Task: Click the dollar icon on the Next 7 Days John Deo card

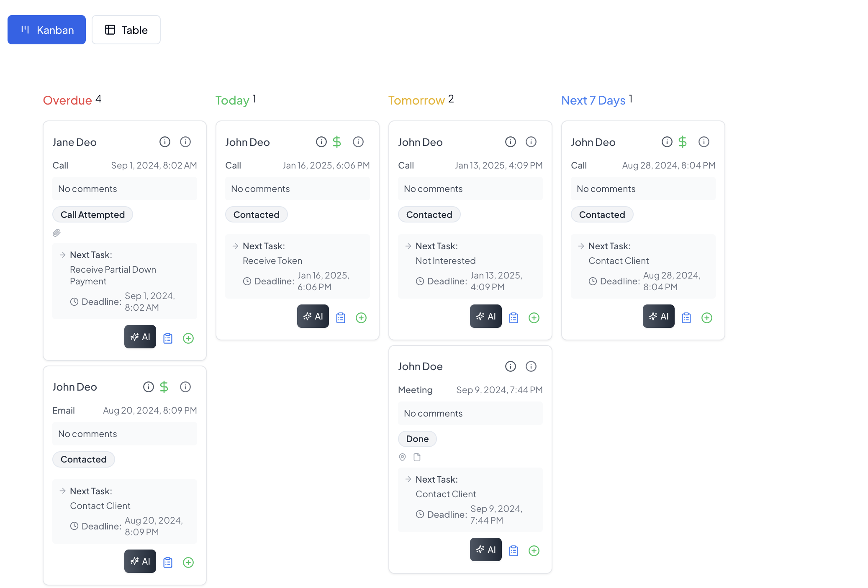Action: (x=683, y=142)
